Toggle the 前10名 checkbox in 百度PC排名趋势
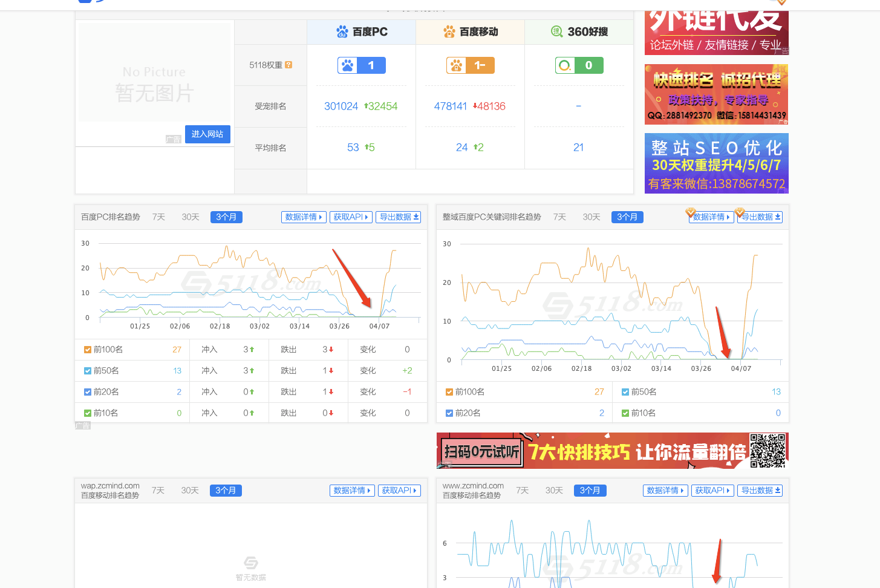 click(x=88, y=413)
